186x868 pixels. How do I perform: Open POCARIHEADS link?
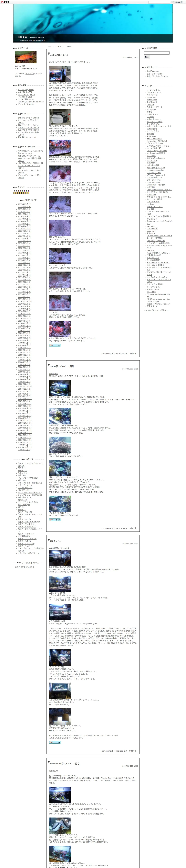[x=153, y=202]
